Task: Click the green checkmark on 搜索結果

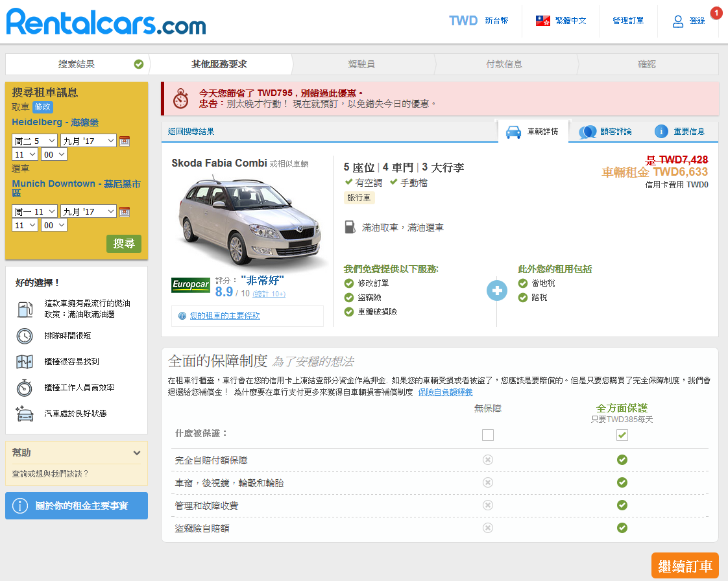Action: [x=138, y=64]
